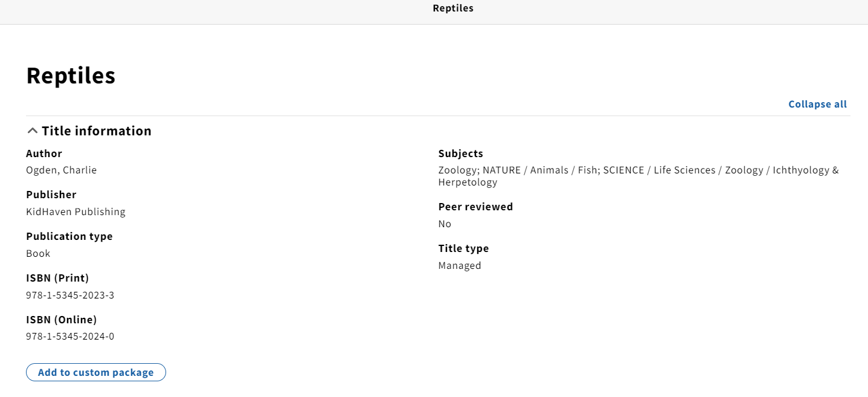Click the Publication type value Book
Image resolution: width=868 pixels, height=397 pixels.
click(38, 253)
